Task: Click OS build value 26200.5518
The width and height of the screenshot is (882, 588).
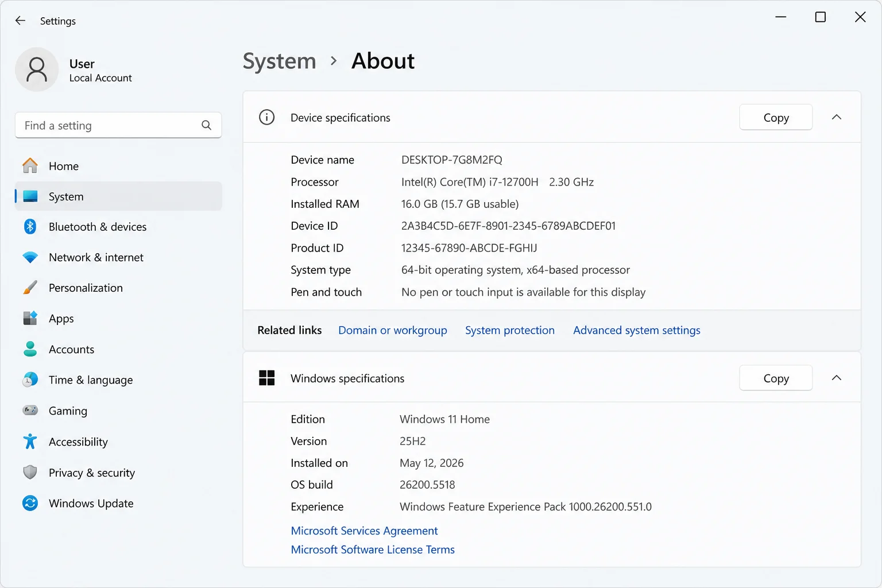Action: coord(427,485)
